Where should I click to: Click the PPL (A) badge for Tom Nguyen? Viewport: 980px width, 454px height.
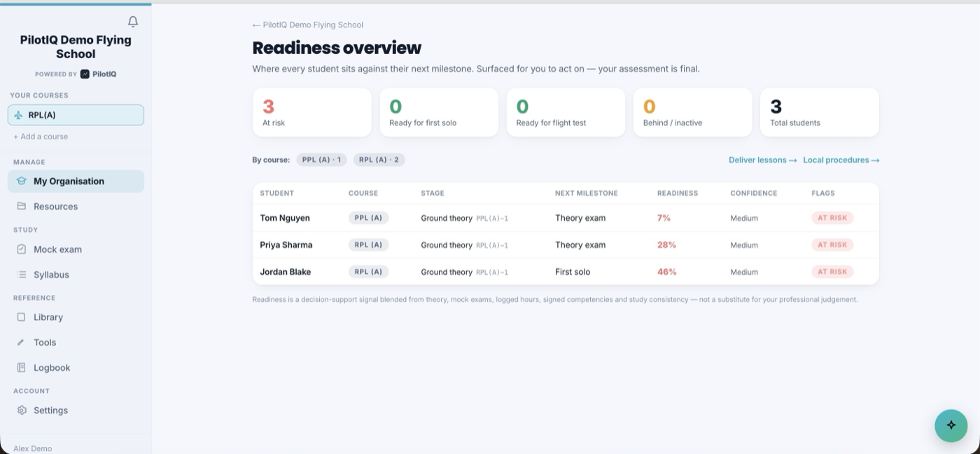pos(368,218)
